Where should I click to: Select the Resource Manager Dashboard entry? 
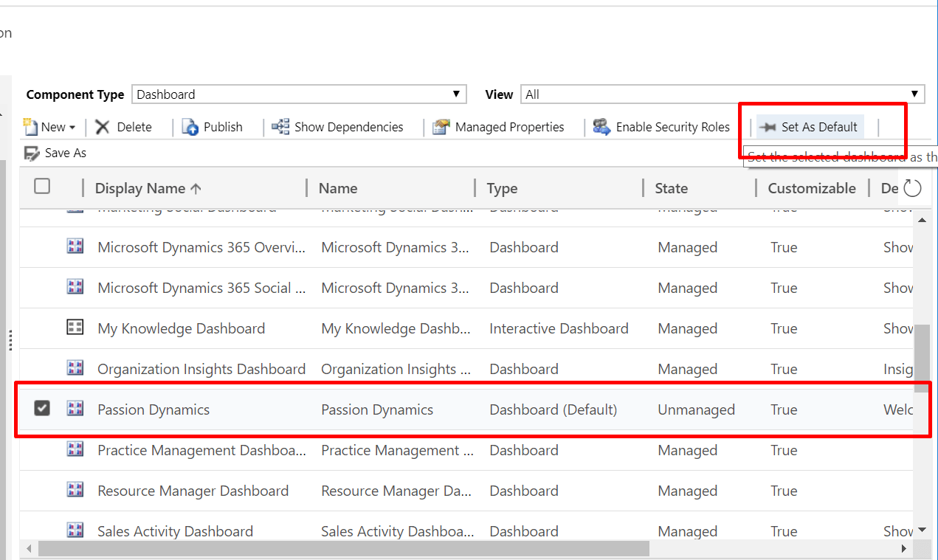pos(193,491)
